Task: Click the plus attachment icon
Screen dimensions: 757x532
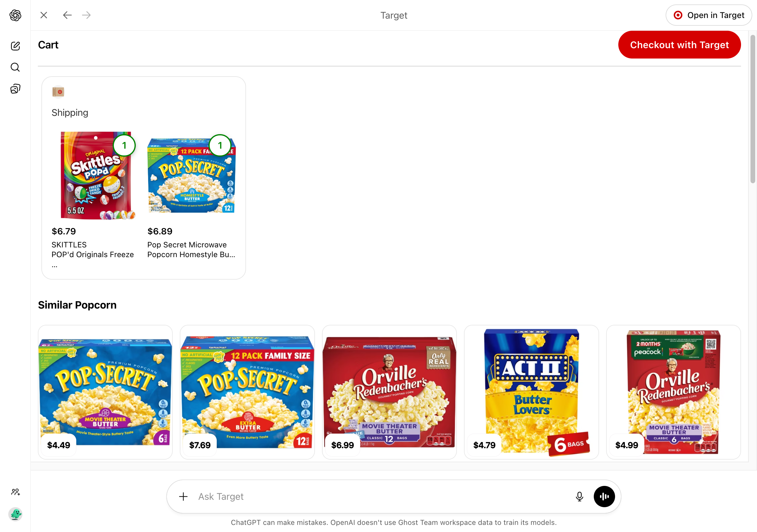Action: click(183, 497)
